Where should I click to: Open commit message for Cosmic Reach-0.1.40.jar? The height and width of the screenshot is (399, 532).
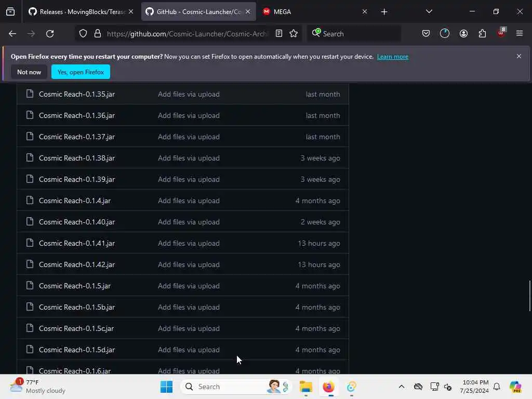189,222
